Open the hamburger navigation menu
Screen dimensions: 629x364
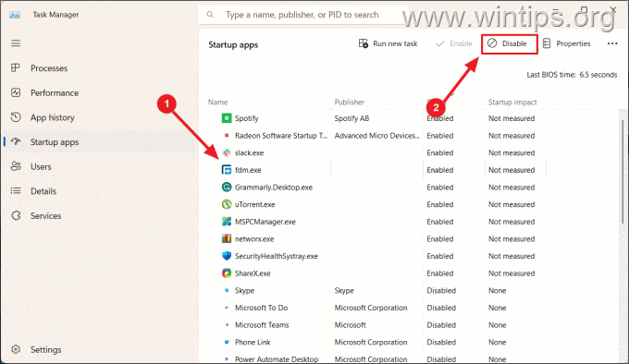coord(16,43)
